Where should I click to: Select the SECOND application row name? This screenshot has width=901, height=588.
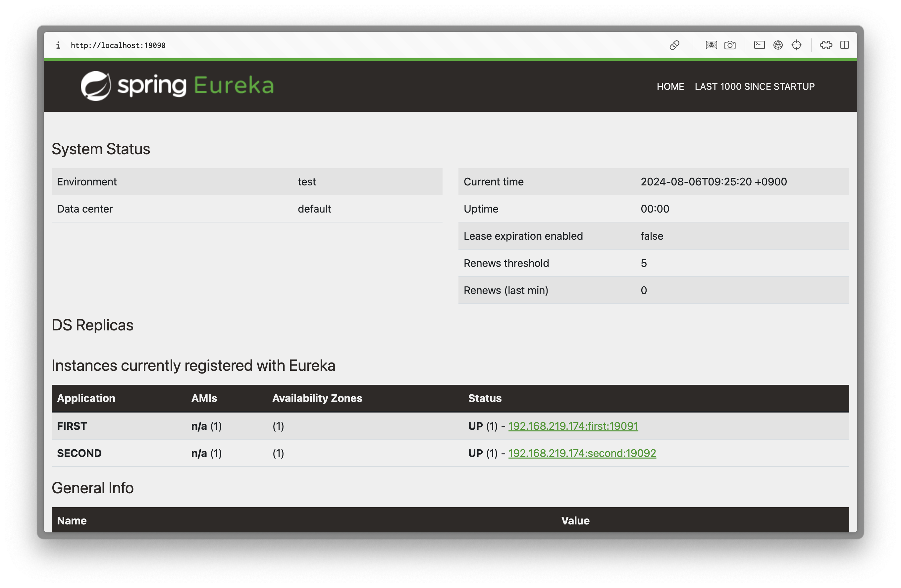click(x=79, y=453)
